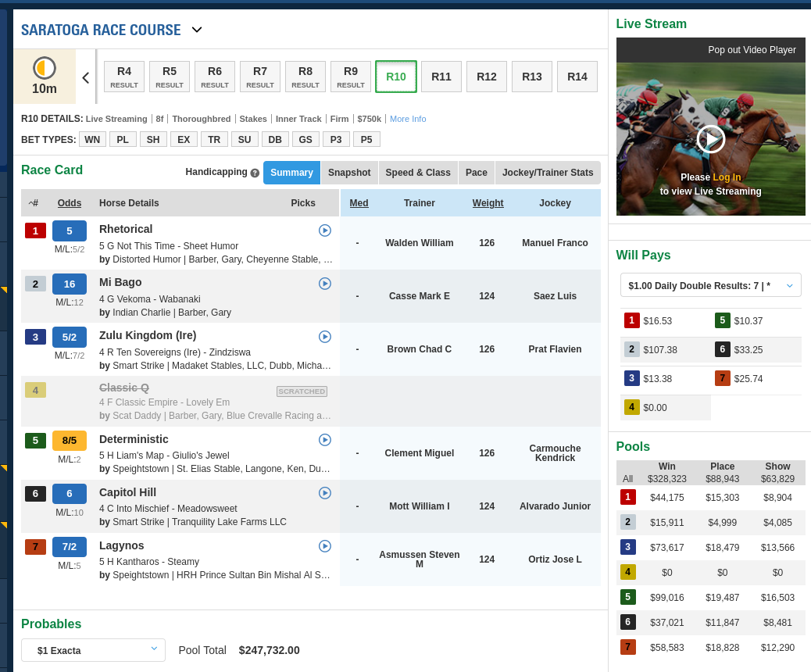This screenshot has height=672, width=811.
Task: Select race R11
Action: (441, 77)
